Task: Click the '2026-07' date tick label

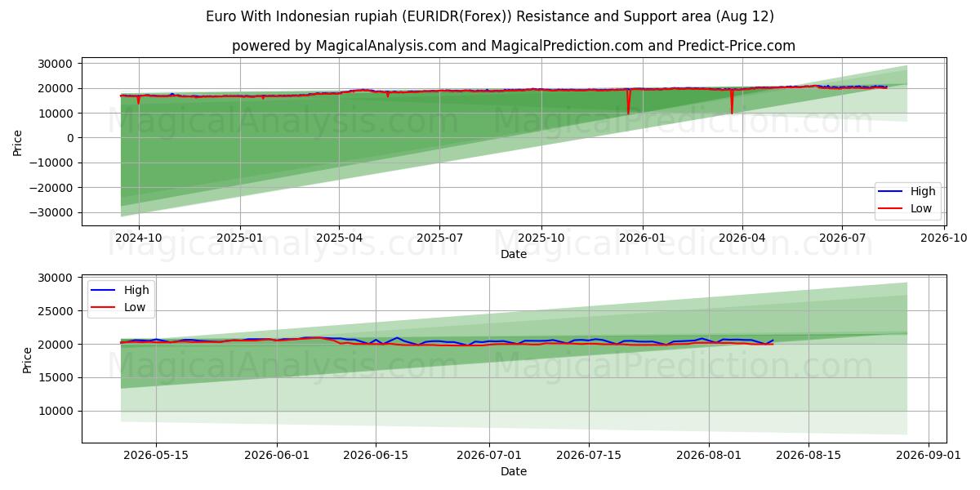Action: coord(842,238)
